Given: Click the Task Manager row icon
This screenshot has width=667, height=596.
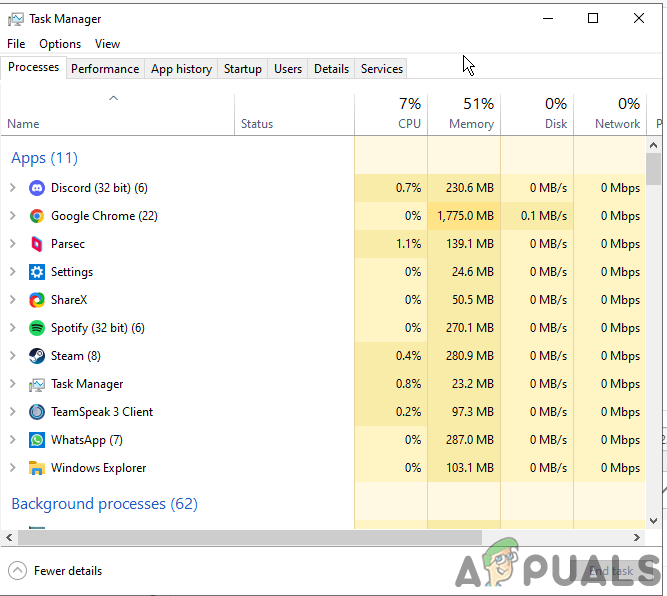Looking at the screenshot, I should (x=37, y=384).
